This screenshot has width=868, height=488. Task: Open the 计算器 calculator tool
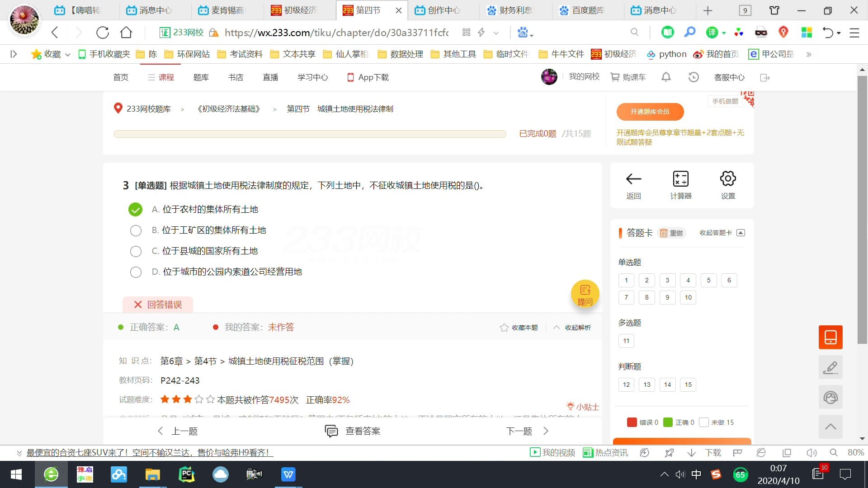point(680,184)
